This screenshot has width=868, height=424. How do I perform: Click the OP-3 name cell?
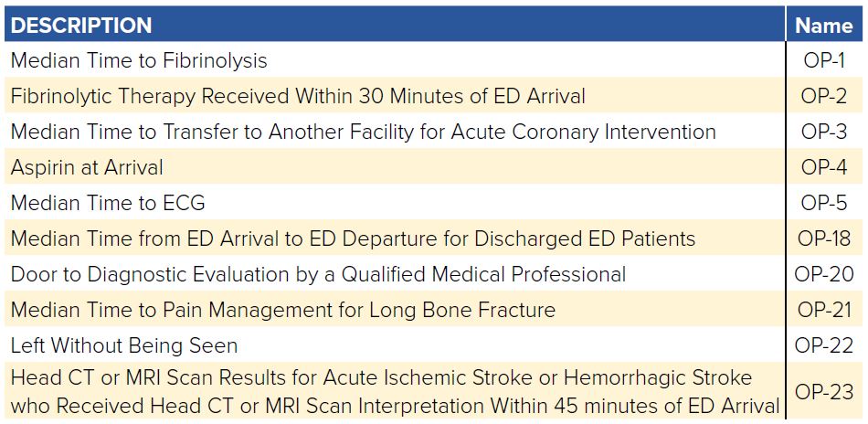[x=824, y=132]
